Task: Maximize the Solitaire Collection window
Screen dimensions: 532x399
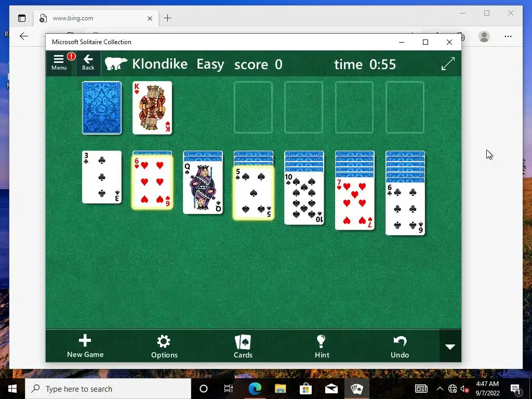Action: 425,42
